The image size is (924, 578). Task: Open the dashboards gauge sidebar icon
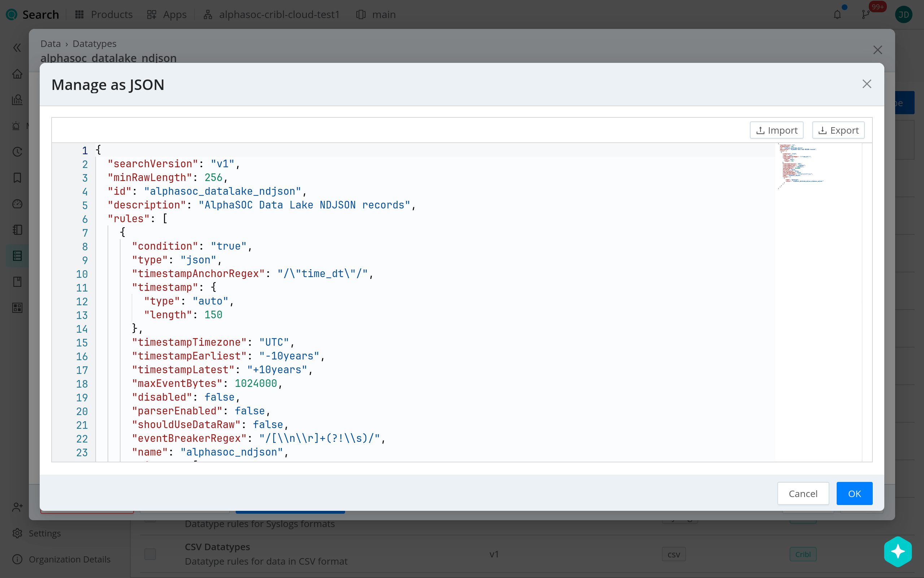[17, 204]
